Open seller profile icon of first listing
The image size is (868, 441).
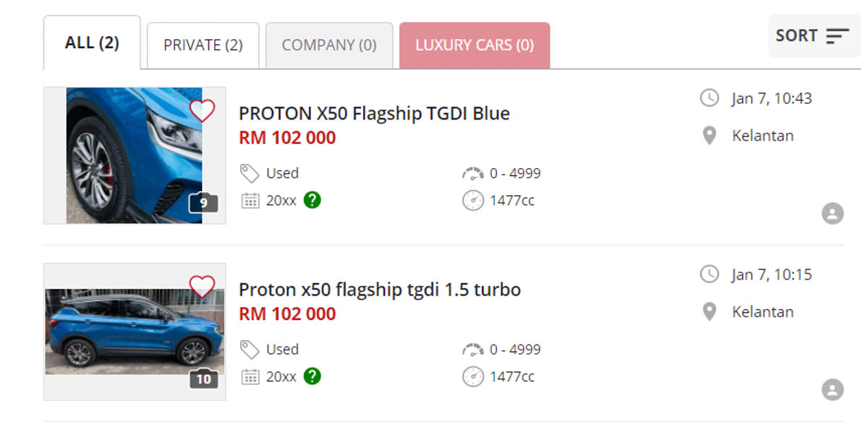(x=833, y=214)
